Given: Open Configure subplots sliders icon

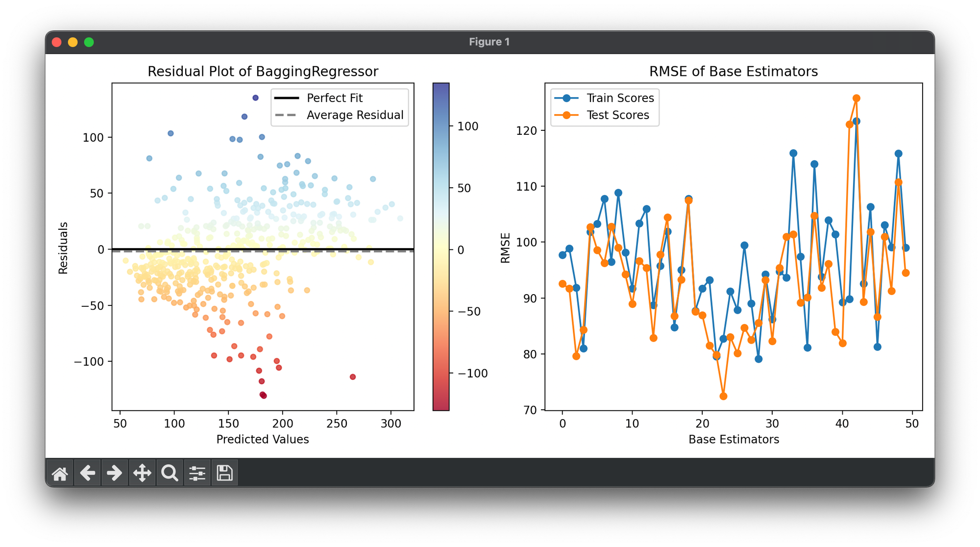Looking at the screenshot, I should (197, 473).
